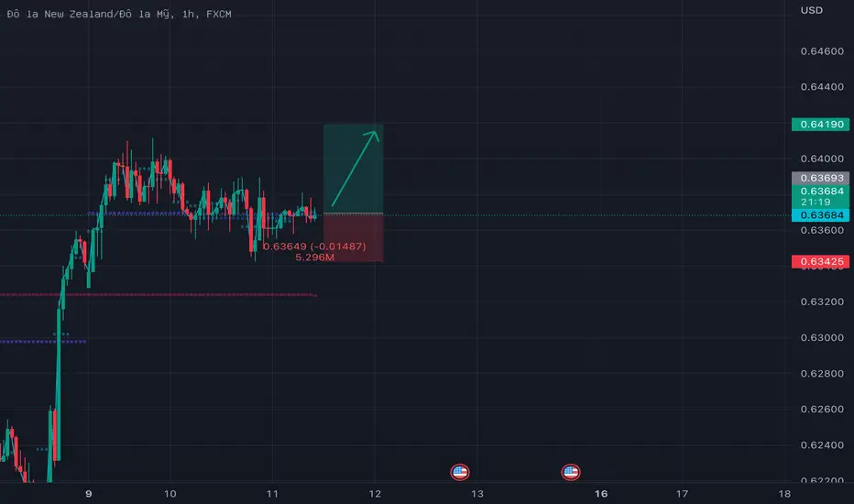Click date 18 on the time axis
The image size is (854, 504).
click(x=784, y=494)
